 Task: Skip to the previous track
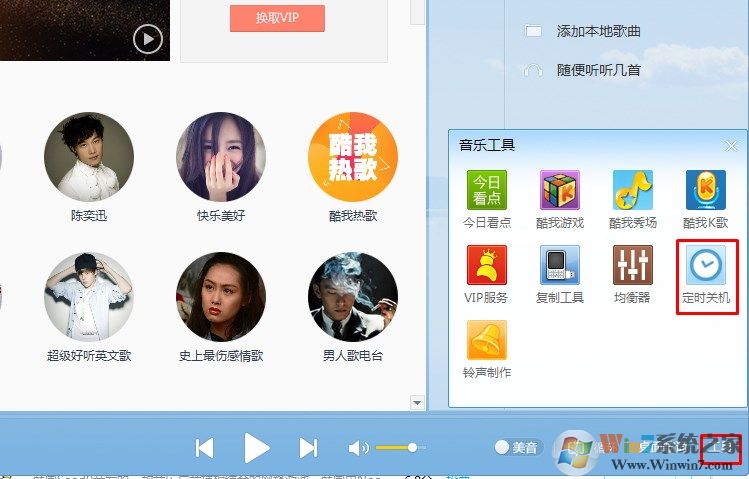click(x=204, y=448)
